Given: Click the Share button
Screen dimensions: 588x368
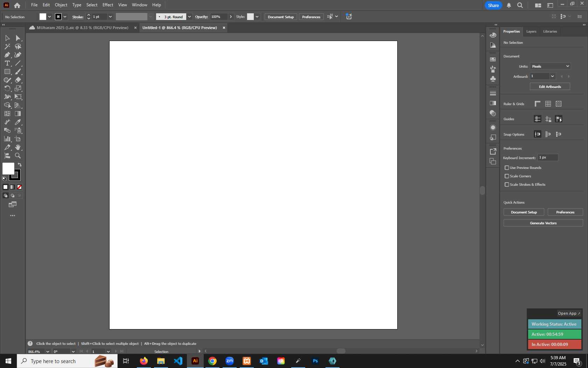Looking at the screenshot, I should [493, 5].
